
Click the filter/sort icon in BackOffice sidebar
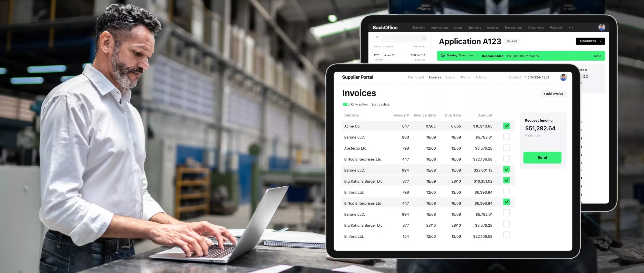click(x=377, y=38)
